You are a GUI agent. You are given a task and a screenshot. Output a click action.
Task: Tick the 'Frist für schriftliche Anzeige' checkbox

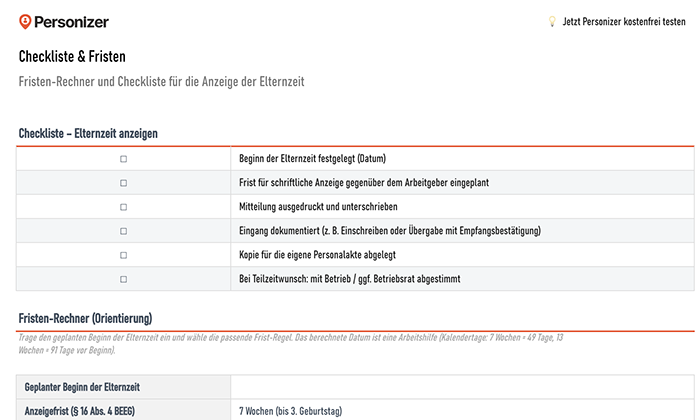124,183
